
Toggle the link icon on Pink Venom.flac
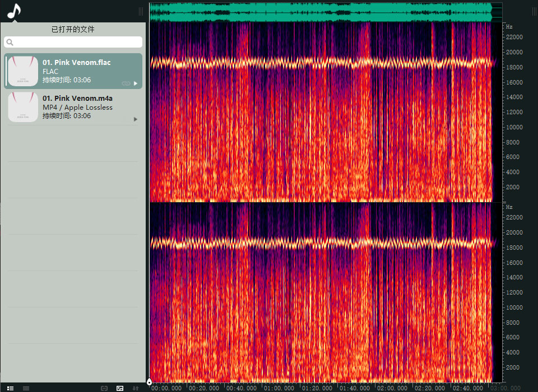(x=126, y=83)
